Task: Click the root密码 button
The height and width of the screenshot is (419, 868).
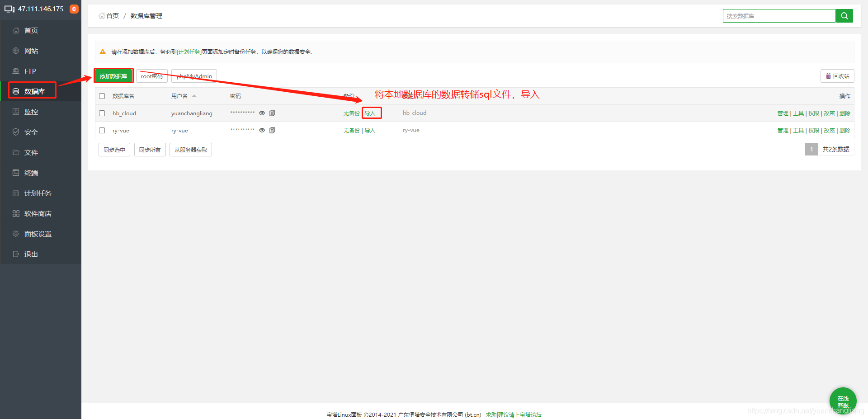Action: pos(152,76)
